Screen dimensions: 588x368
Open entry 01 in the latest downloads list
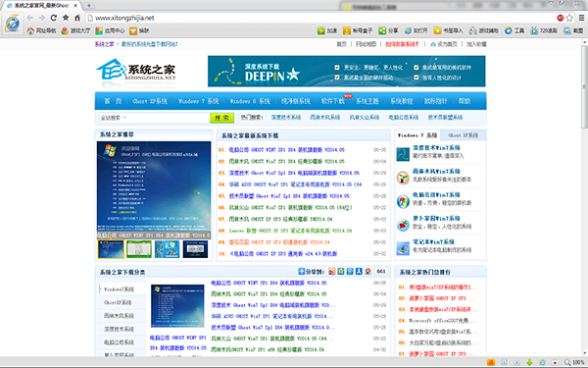coord(286,150)
